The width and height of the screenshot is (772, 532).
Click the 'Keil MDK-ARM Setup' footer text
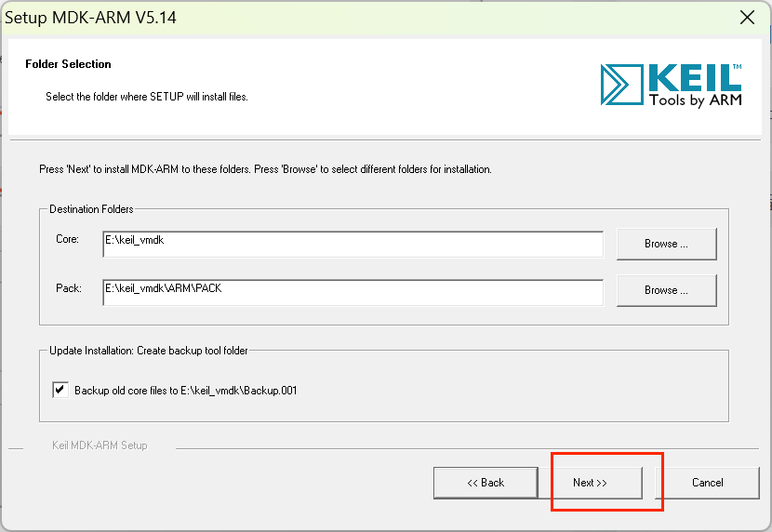coord(100,446)
